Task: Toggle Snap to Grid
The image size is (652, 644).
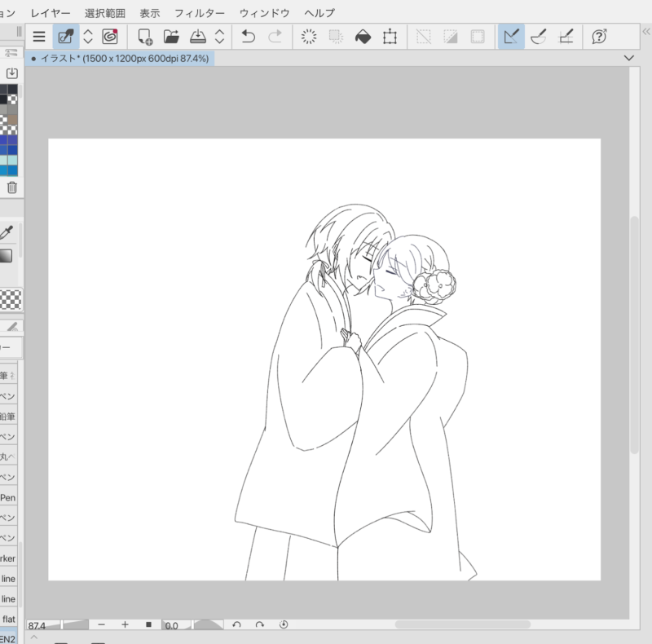Action: tap(566, 37)
